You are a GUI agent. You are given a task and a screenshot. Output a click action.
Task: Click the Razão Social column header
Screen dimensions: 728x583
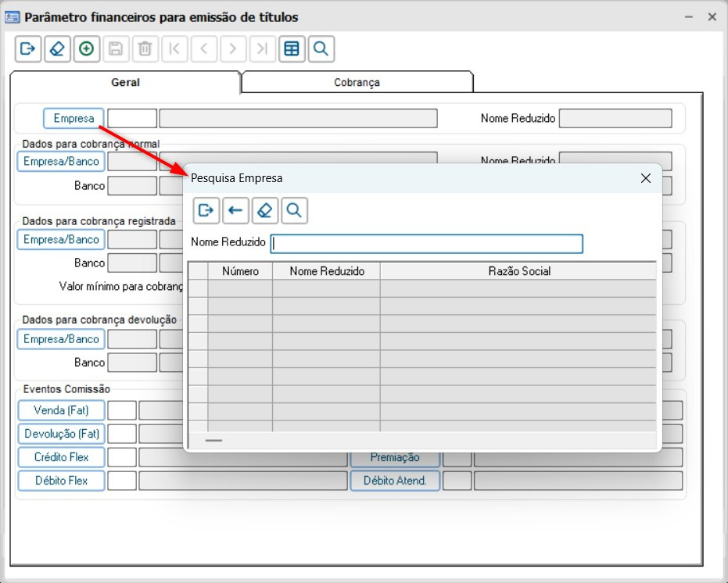click(x=518, y=271)
